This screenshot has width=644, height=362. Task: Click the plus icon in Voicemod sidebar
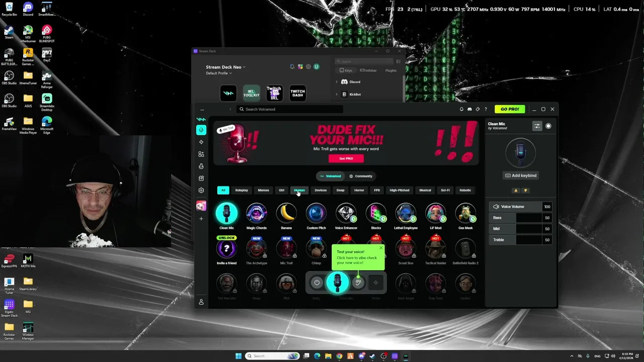[x=201, y=219]
